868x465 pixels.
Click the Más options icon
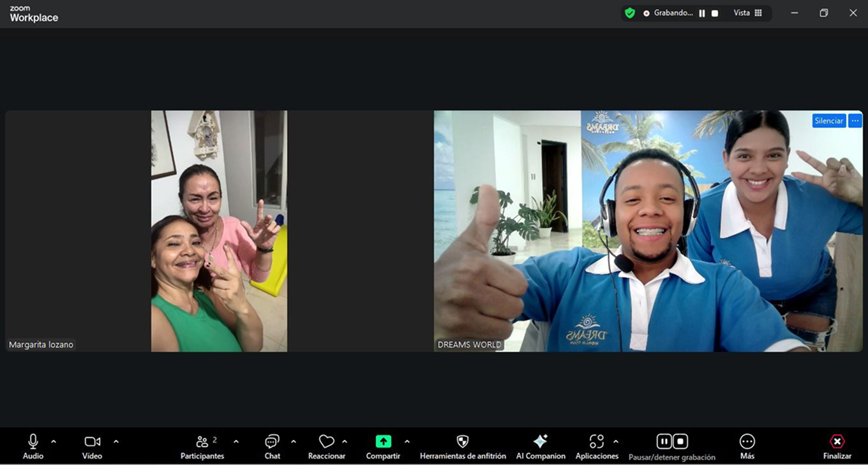[x=747, y=442]
